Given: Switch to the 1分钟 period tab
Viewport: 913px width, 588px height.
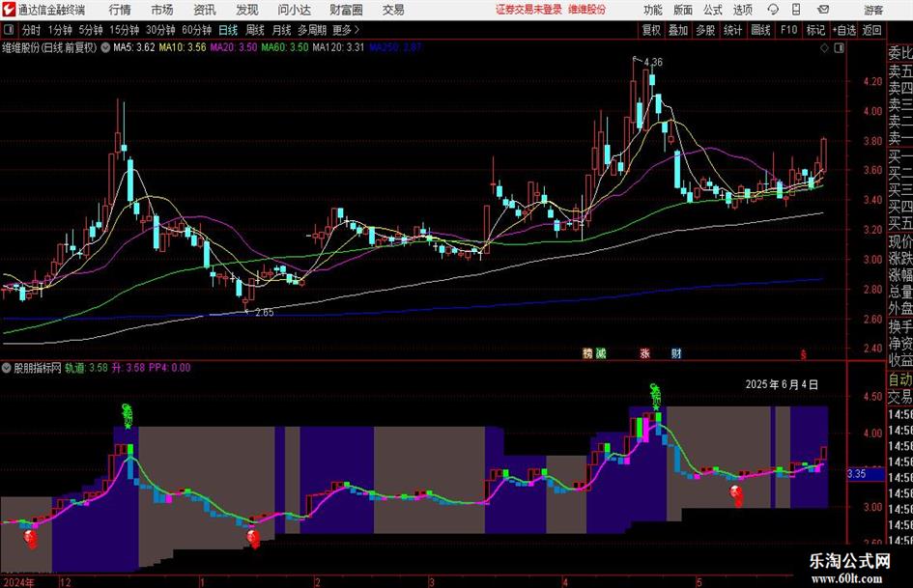Looking at the screenshot, I should click(59, 30).
